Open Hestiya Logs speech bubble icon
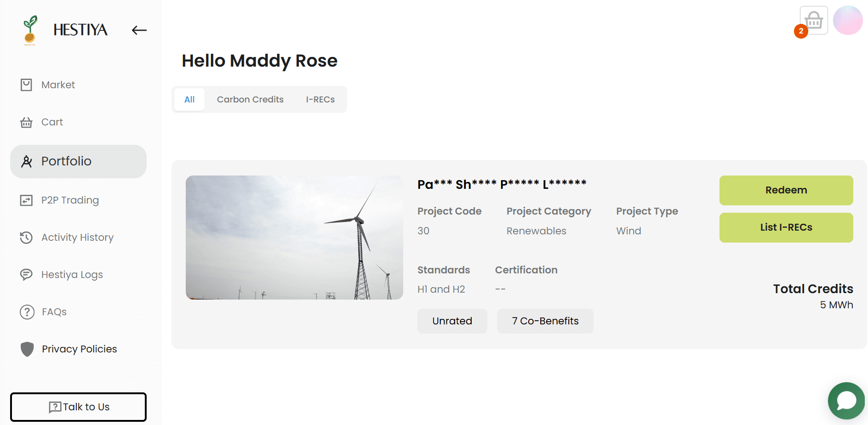This screenshot has height=425, width=868. [x=26, y=274]
